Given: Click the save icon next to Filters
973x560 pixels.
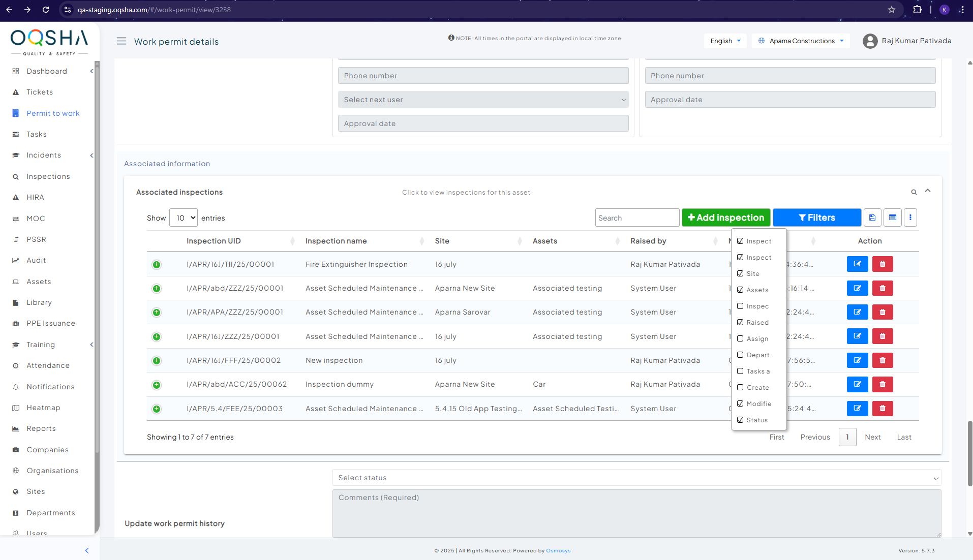Looking at the screenshot, I should tap(872, 217).
